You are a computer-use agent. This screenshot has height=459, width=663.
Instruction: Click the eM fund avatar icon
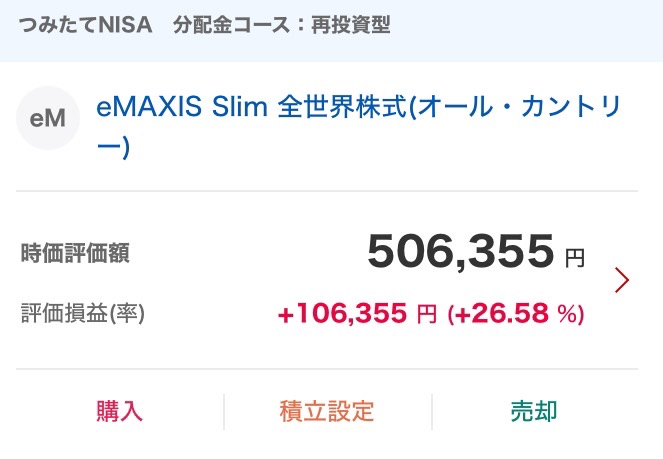point(48,119)
